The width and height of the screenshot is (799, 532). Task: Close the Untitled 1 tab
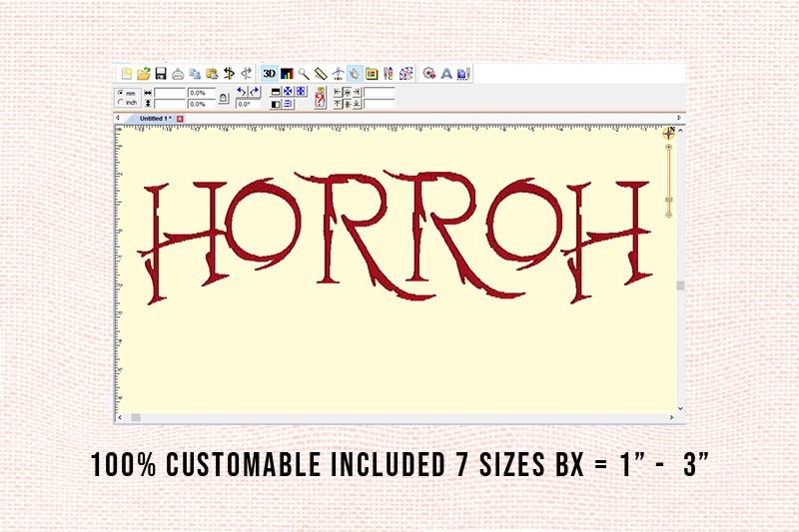click(180, 119)
